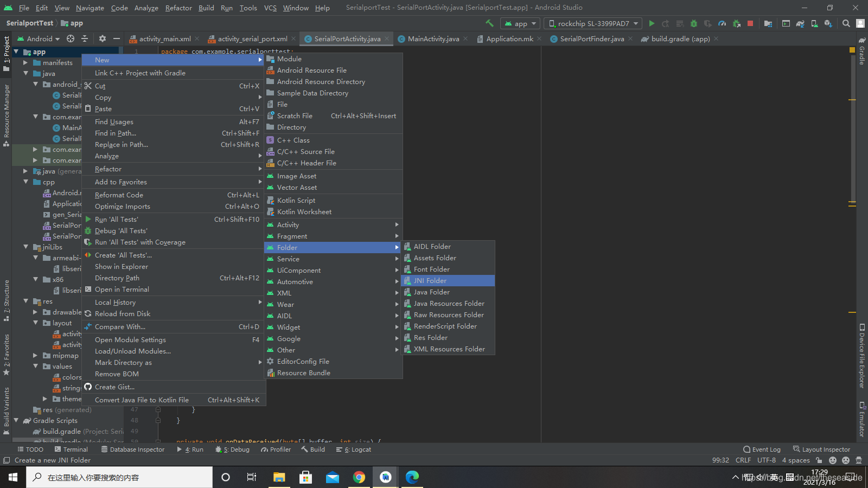Open Windows Start menu
Image resolution: width=868 pixels, height=488 pixels.
pos(13,477)
